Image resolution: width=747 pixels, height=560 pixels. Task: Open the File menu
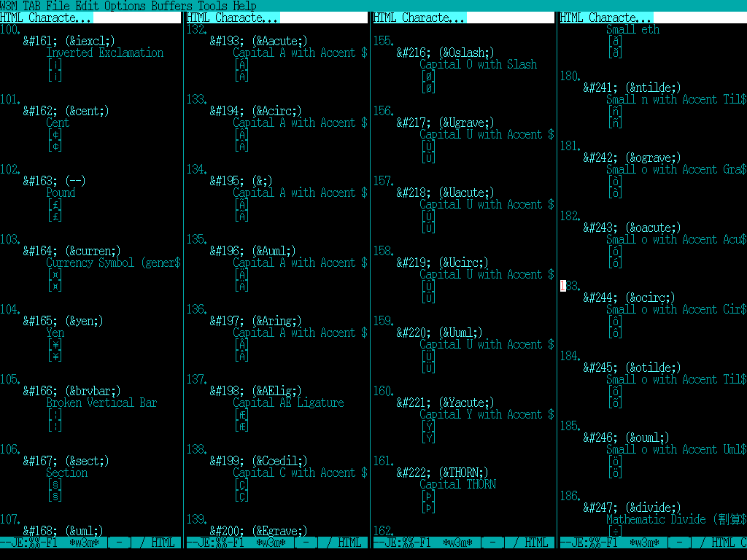pos(58,6)
